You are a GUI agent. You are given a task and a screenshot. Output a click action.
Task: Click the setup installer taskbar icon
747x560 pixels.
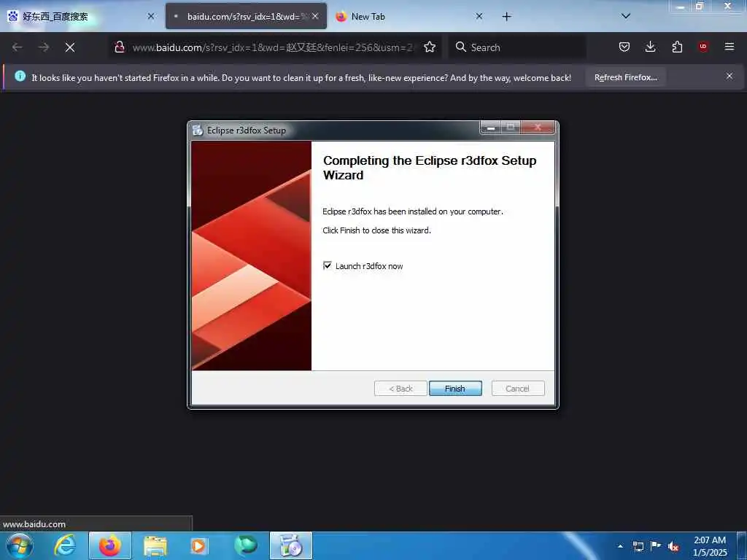coord(291,545)
